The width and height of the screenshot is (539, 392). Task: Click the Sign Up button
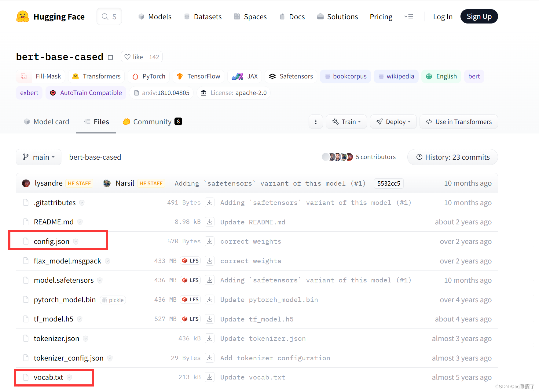[x=479, y=16]
